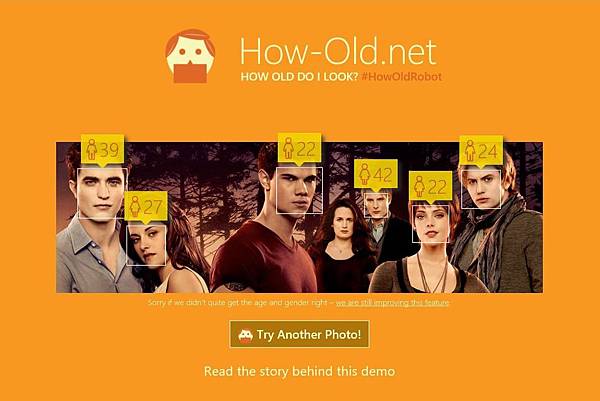
Task: Open 'we are still improving this feature' link
Action: (x=392, y=303)
